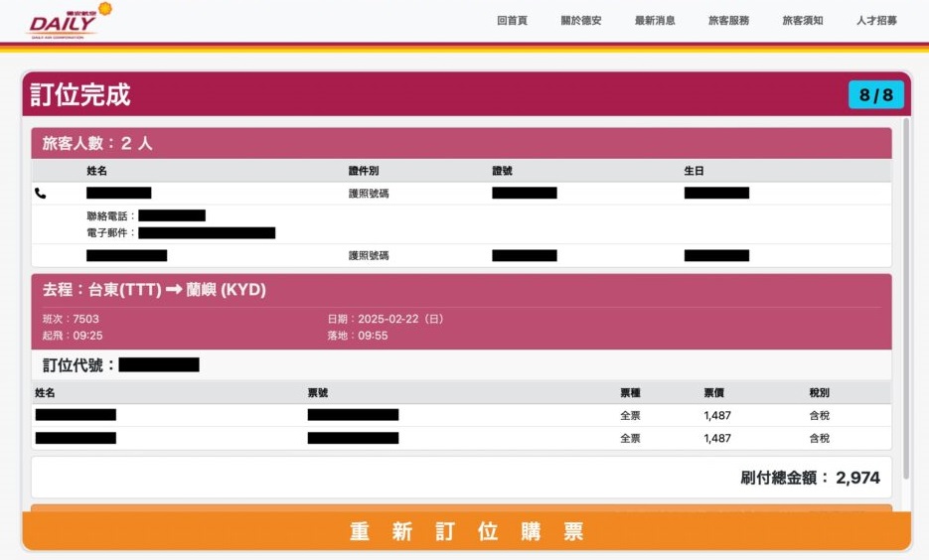The image size is (929, 560).
Task: Open the 關於德安 menu item
Action: pyautogui.click(x=580, y=21)
